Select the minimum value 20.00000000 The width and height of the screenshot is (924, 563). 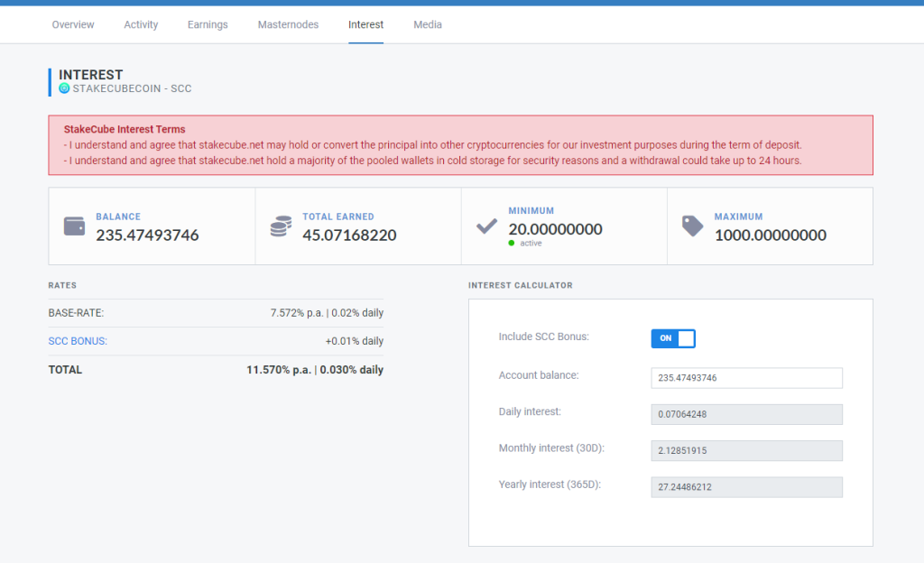click(x=555, y=229)
